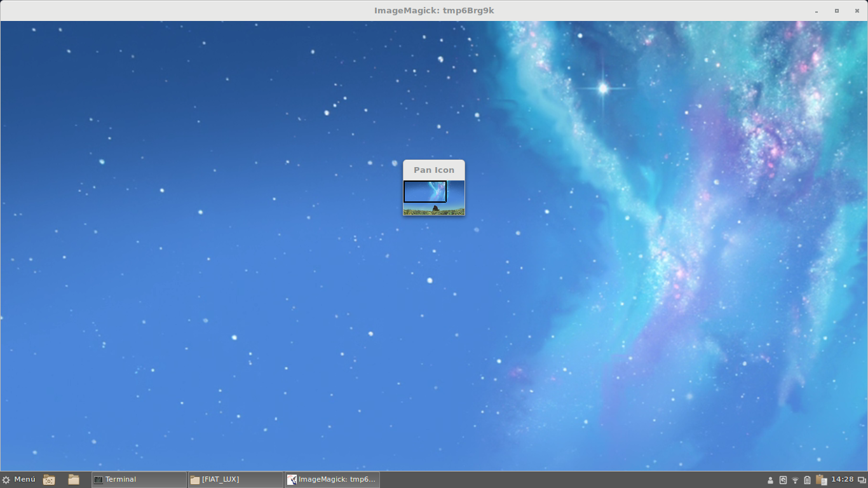Click the ImageMagick: tmp6Brg9k title bar text
868x488 pixels.
[434, 11]
